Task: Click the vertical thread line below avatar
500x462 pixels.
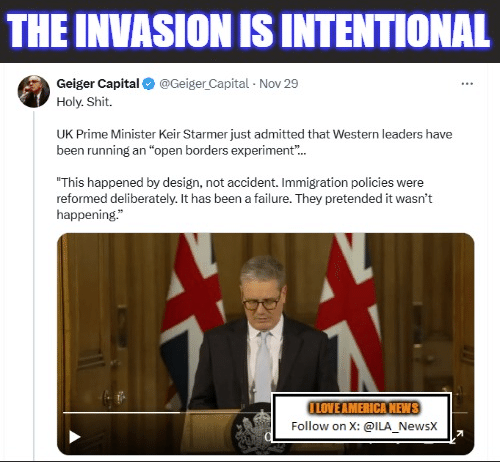Action: click(34, 285)
